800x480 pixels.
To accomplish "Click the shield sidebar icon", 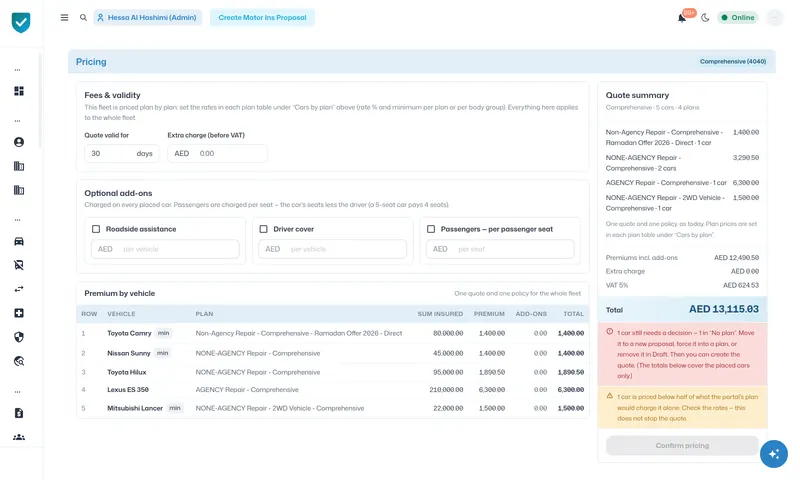I will (19, 337).
